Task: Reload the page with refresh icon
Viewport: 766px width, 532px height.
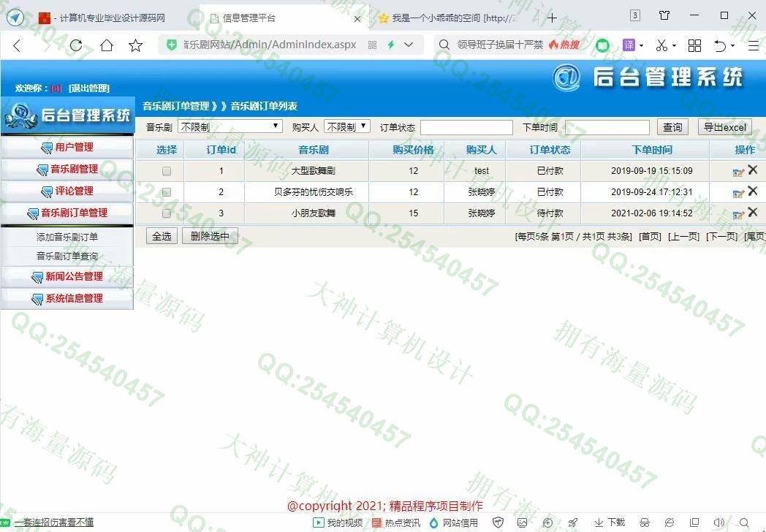Action: point(76,45)
